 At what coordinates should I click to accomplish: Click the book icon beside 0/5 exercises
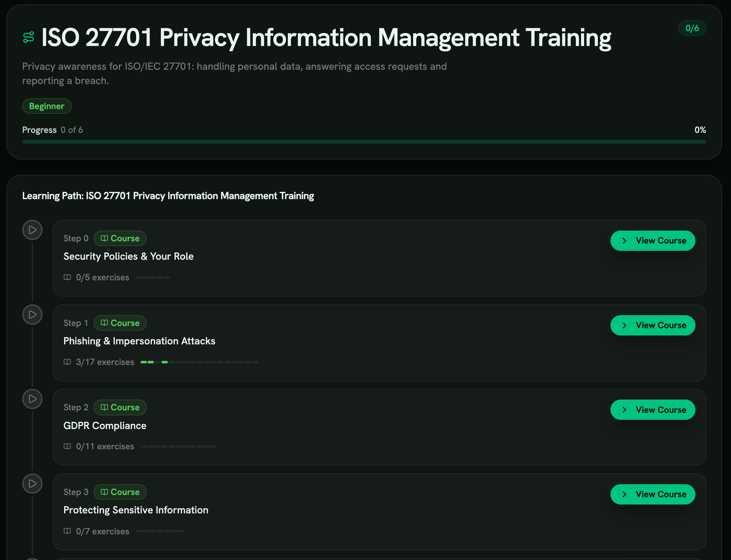(67, 277)
